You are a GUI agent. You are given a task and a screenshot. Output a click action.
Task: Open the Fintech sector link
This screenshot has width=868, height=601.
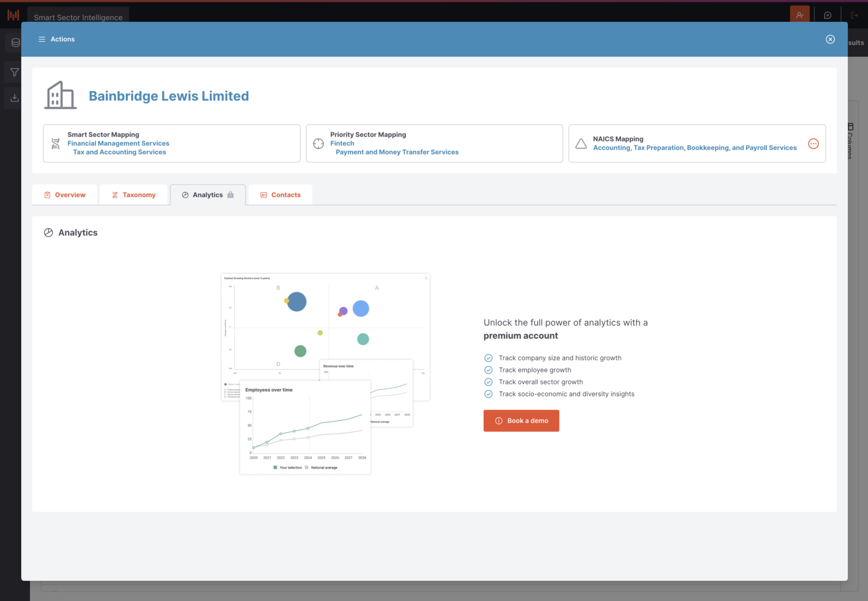pyautogui.click(x=342, y=143)
